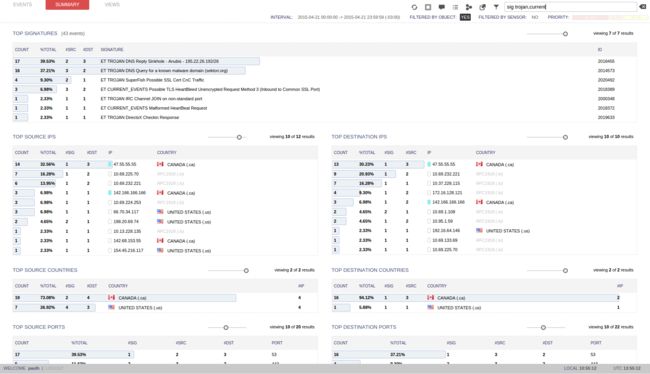Click the %TOTAL header in Top Destination IPs
This screenshot has width=650, height=374.
367,153
